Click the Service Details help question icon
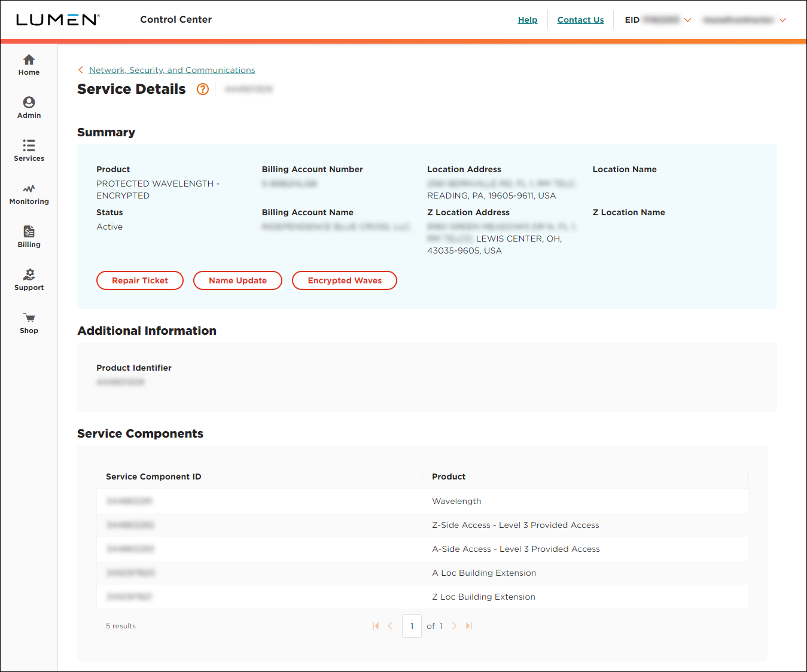Image resolution: width=807 pixels, height=672 pixels. coord(203,89)
